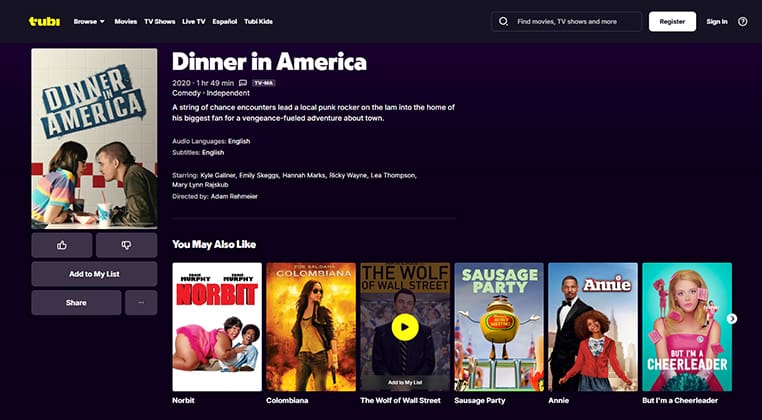Click The Wolf of Wall Street title
This screenshot has height=420, width=762.
[x=400, y=401]
